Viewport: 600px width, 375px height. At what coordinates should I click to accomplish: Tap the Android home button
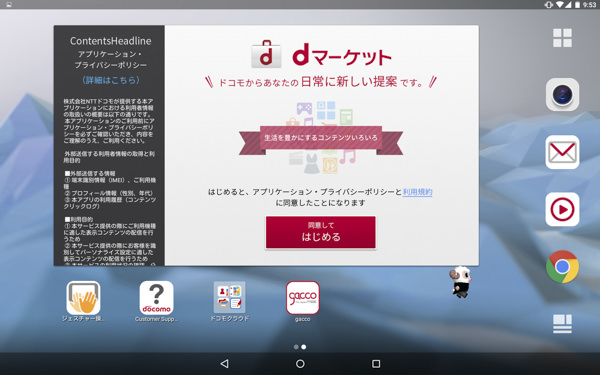300,364
